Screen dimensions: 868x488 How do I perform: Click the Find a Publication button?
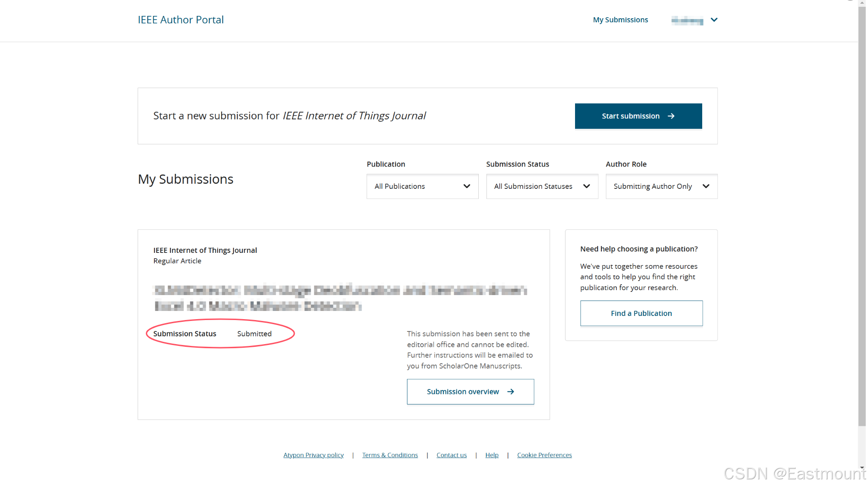pos(641,313)
